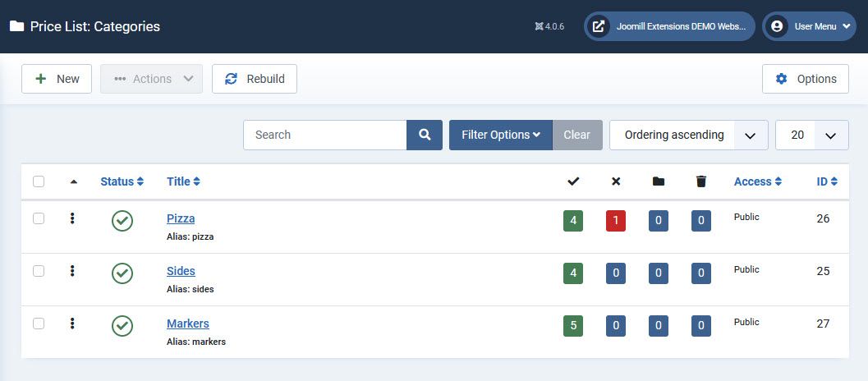Sort the table by Title column
868x381 pixels.
[x=183, y=181]
